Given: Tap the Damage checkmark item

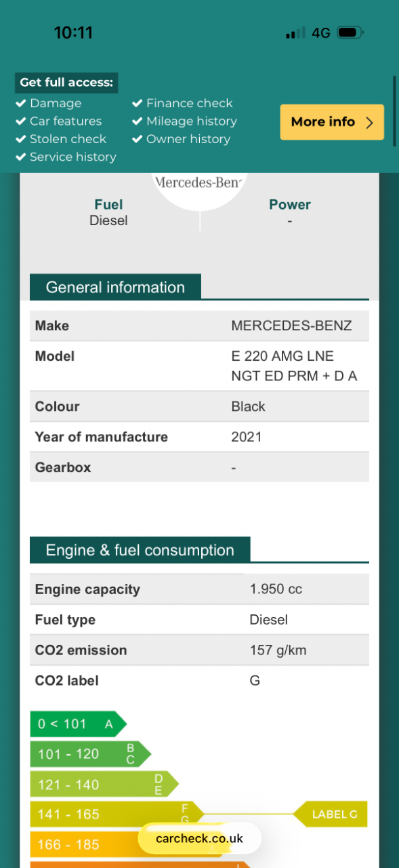Looking at the screenshot, I should 49,103.
